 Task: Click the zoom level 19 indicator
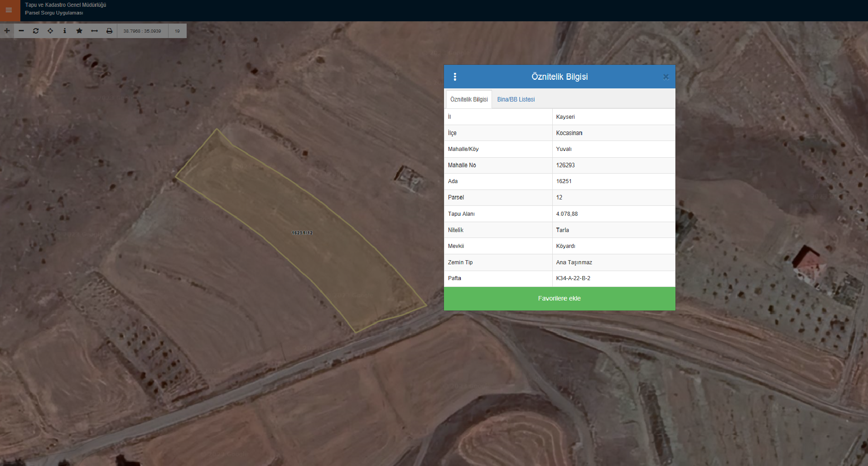pyautogui.click(x=177, y=31)
